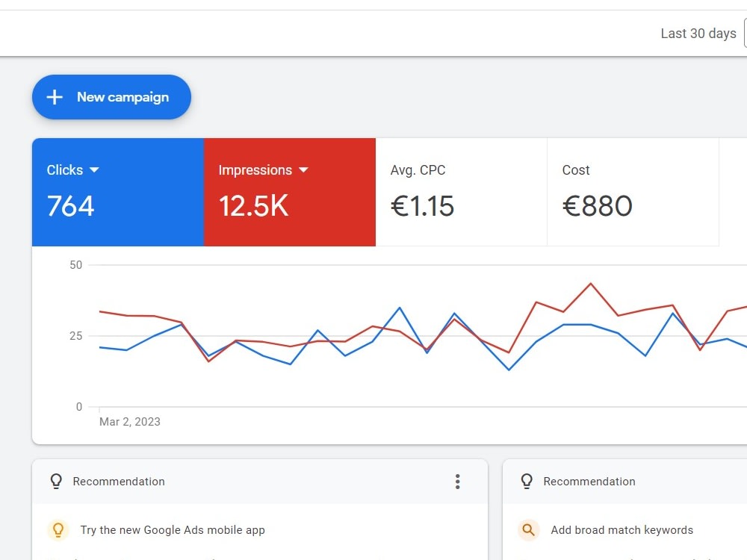Click the red impressions line peak on chart
The width and height of the screenshot is (747, 560).
pos(591,284)
